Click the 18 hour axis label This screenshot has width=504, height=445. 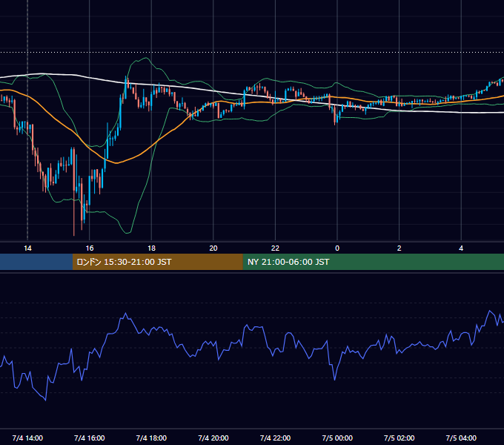coord(151,248)
